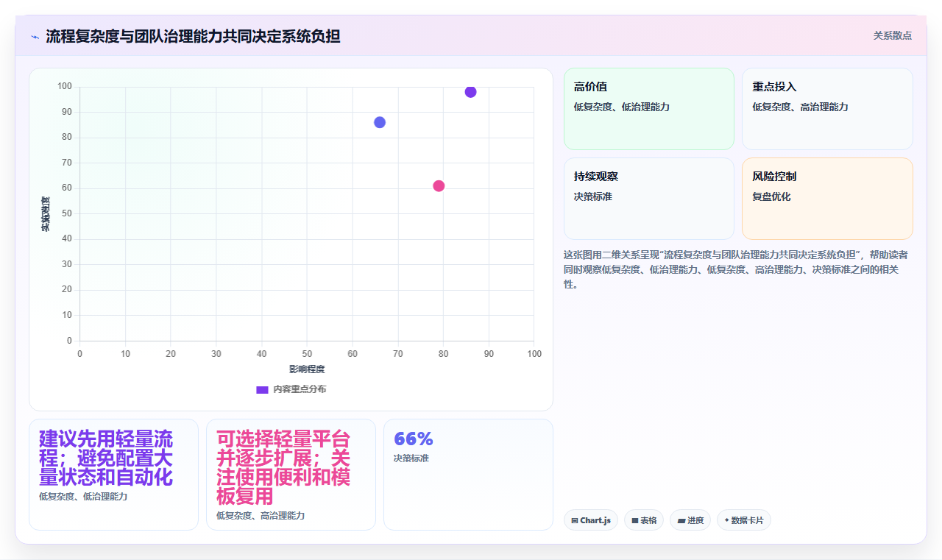This screenshot has width=942, height=560.
Task: Click the 决策标准 label under 66%
Action: pyautogui.click(x=411, y=458)
